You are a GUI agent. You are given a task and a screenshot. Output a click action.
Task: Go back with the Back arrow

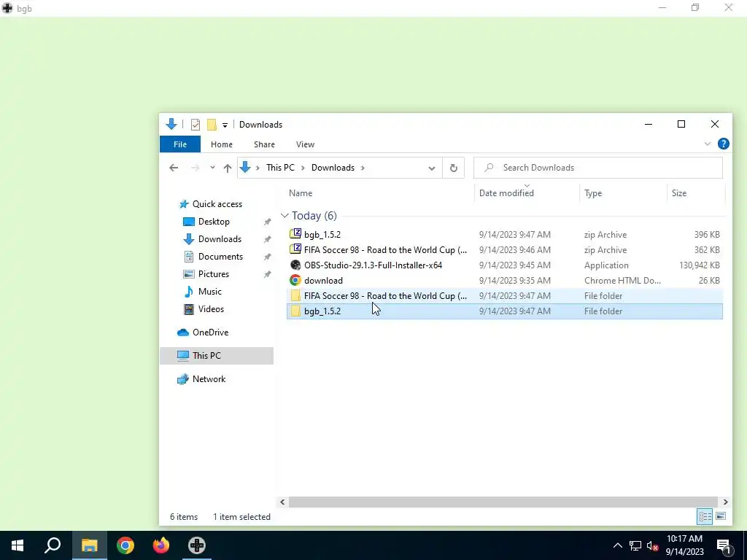point(174,168)
